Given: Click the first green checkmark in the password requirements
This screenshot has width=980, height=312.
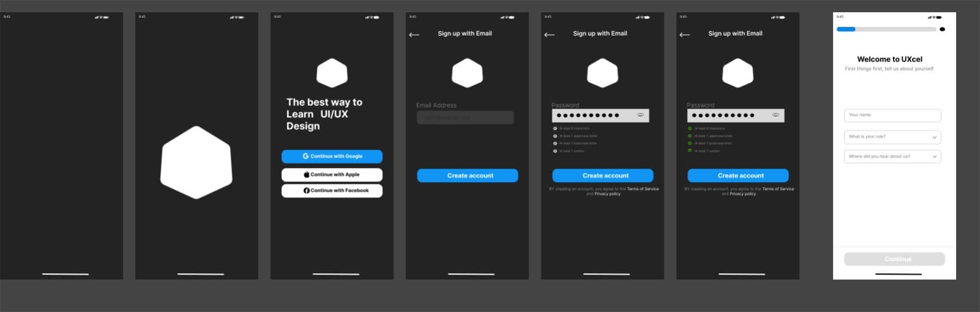Looking at the screenshot, I should pyautogui.click(x=690, y=129).
